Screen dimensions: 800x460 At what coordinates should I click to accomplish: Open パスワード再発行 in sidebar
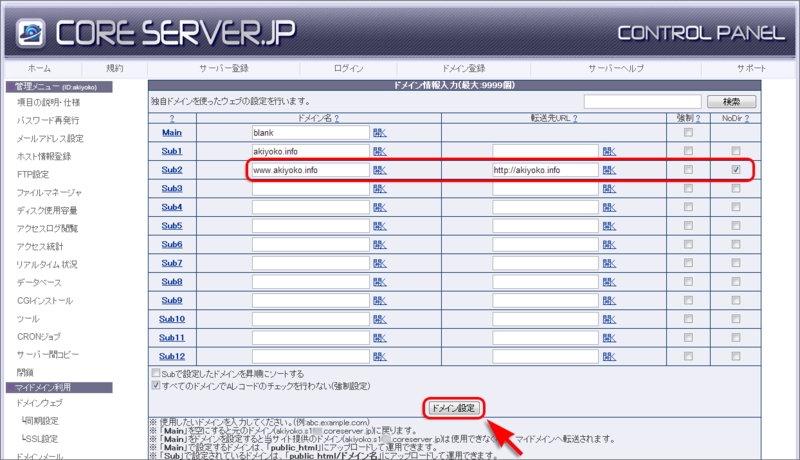pyautogui.click(x=48, y=120)
